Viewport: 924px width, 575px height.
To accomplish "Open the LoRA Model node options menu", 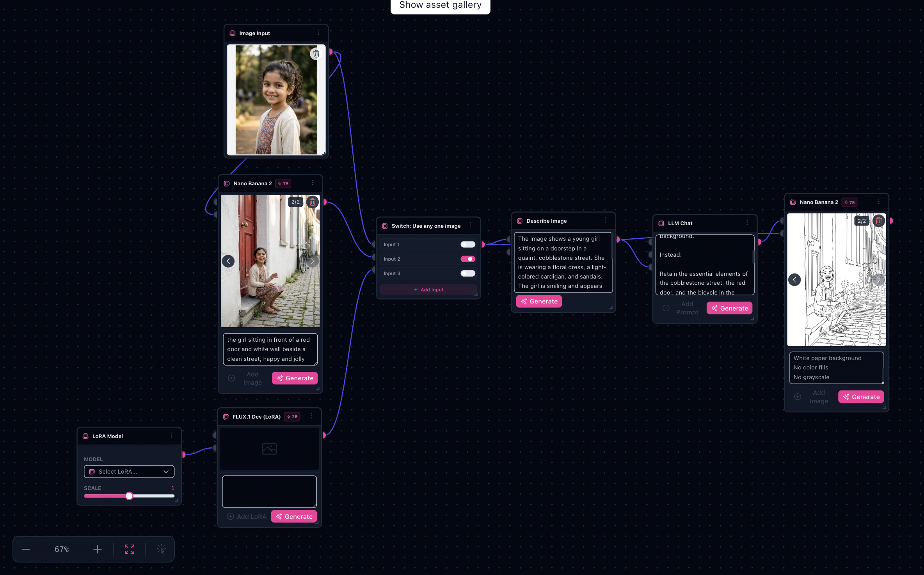I will coord(171,436).
